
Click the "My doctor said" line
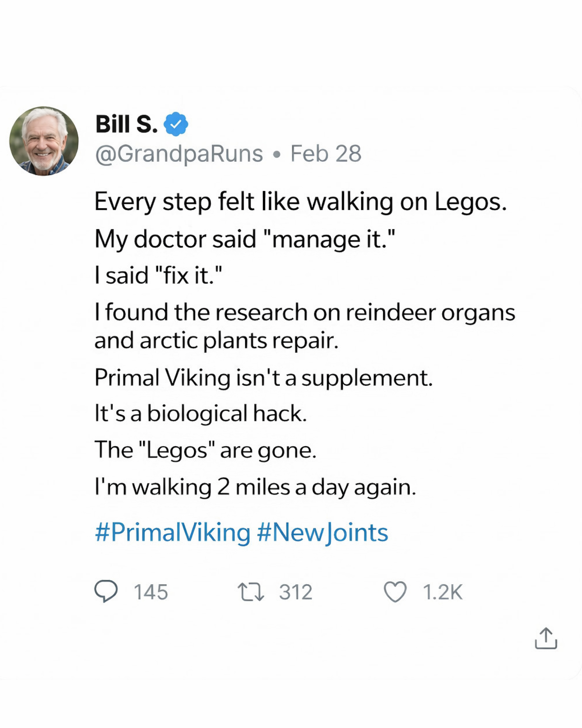pos(245,239)
